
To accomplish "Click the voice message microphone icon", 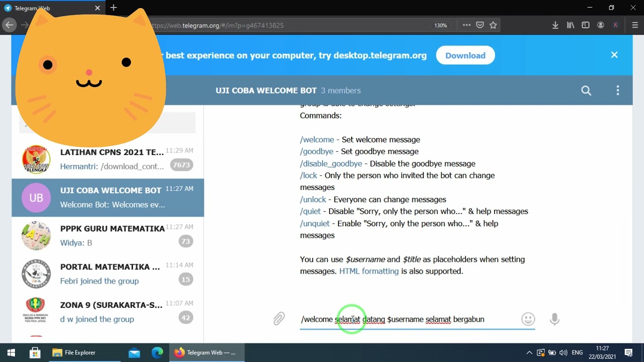I will pyautogui.click(x=554, y=319).
